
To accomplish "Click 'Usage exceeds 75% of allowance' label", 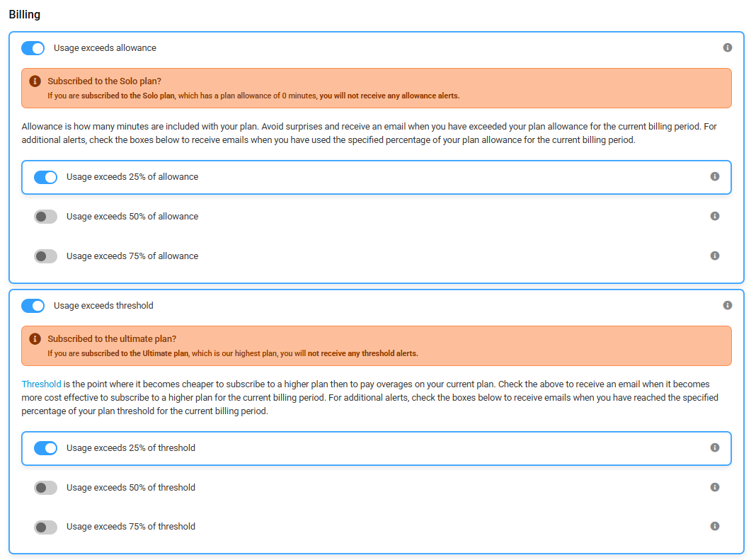I will click(x=132, y=256).
